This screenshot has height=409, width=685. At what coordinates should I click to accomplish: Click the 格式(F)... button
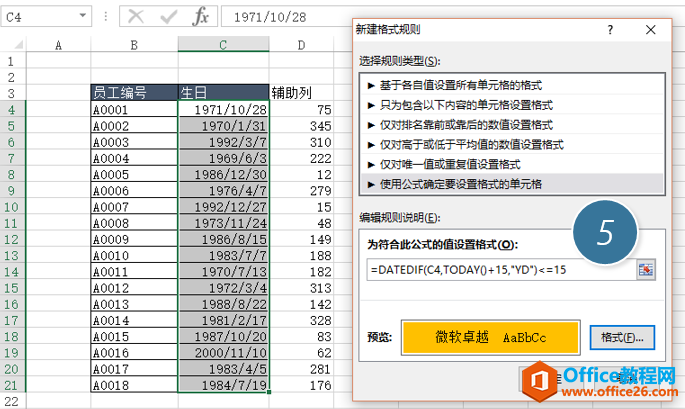click(x=622, y=337)
